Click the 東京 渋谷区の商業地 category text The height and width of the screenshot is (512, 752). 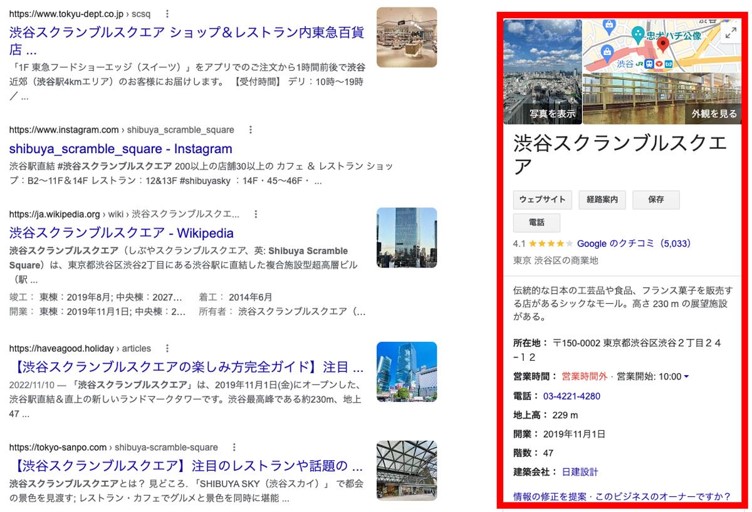point(555,261)
